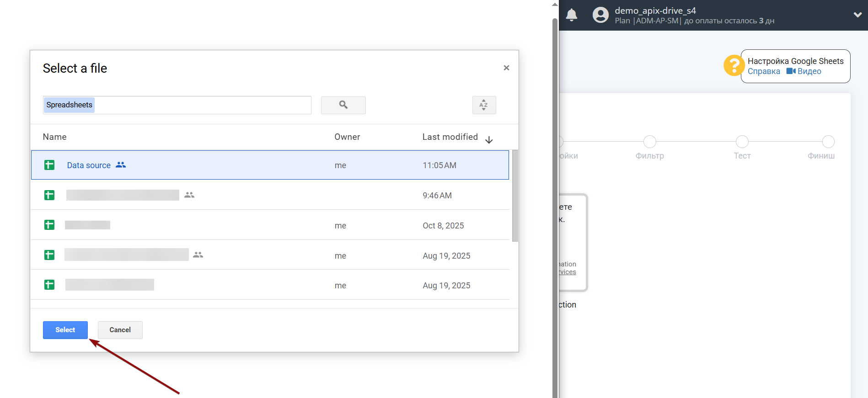868x398 pixels.
Task: Click the Тест step circle
Action: coord(742,142)
